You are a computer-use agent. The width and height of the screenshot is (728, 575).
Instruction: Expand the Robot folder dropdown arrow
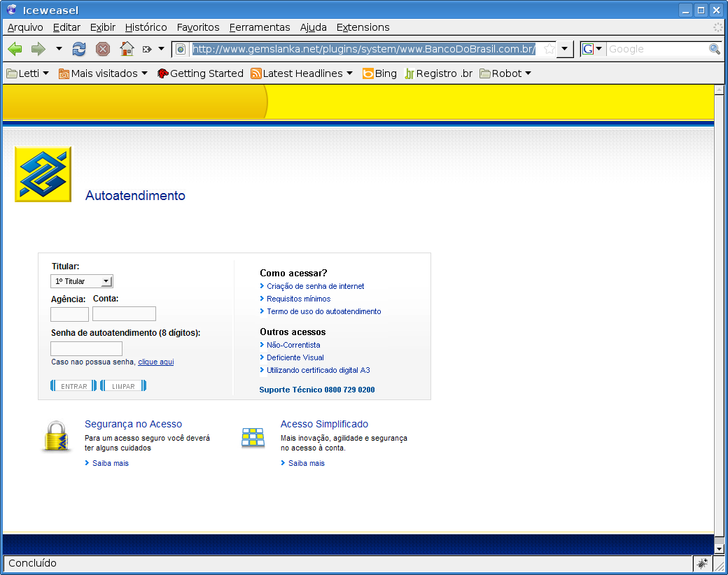(528, 73)
